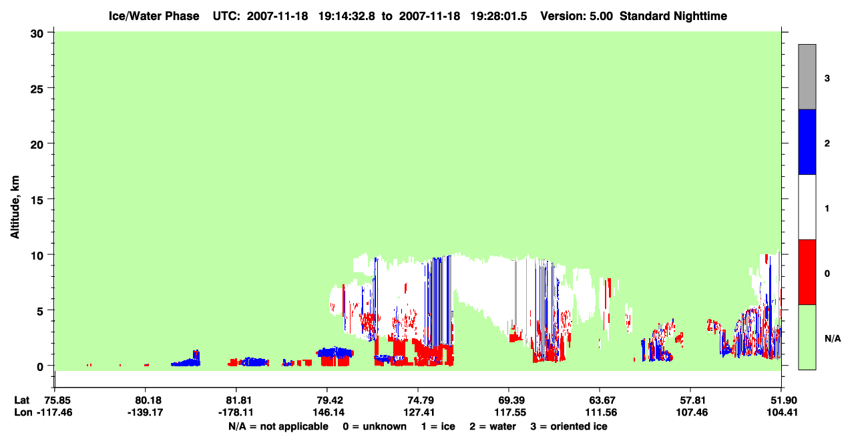Click the y-axis tick label 15
Screen dimensions: 868x445
39,199
